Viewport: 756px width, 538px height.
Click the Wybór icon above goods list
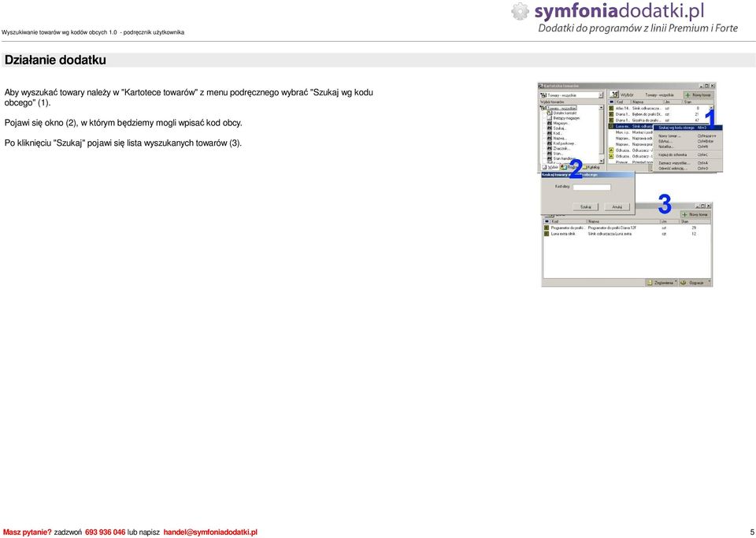tap(614, 95)
